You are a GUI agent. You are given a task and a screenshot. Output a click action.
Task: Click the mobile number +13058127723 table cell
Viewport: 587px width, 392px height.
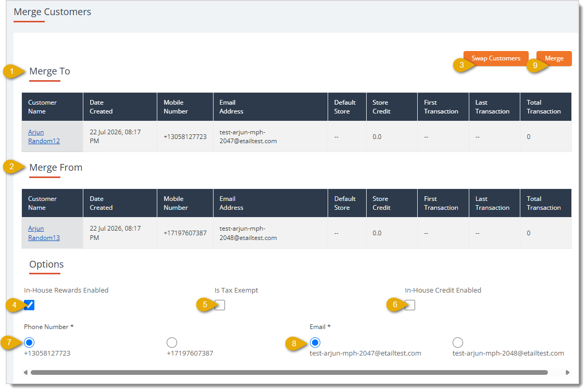click(185, 136)
